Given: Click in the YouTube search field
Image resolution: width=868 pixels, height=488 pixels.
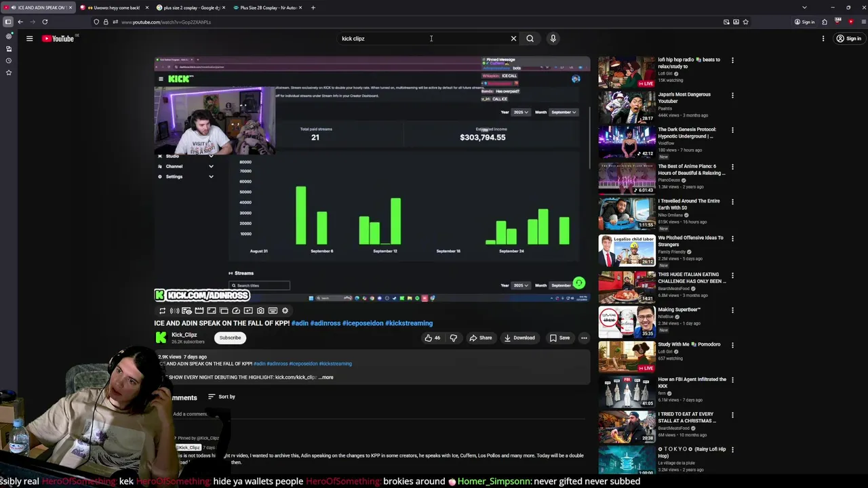Looking at the screenshot, I should (x=424, y=39).
